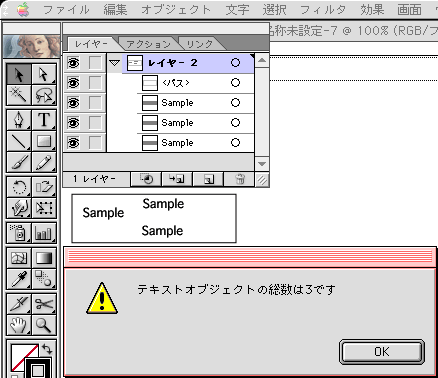This screenshot has height=378, width=438.
Task: Choose the Eyedropper tool
Action: tap(19, 279)
